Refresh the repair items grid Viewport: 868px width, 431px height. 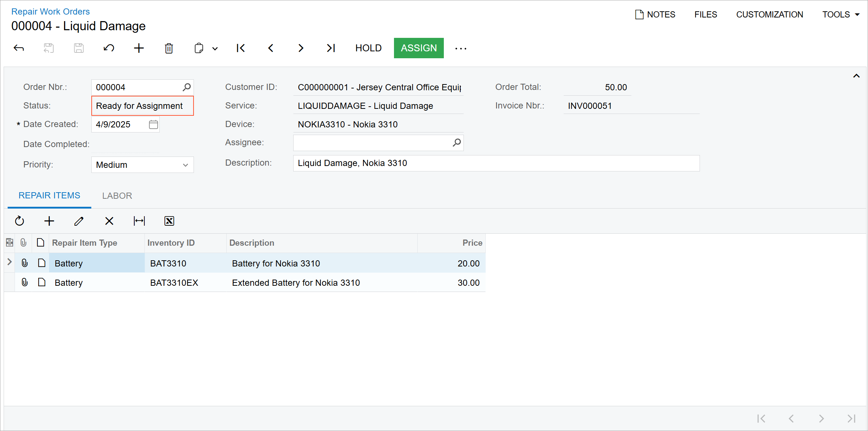[19, 221]
